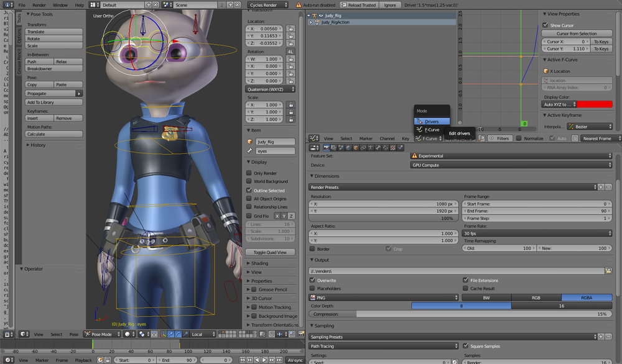
Task: Select F-Curve in the Mode popup menu
Action: point(432,130)
